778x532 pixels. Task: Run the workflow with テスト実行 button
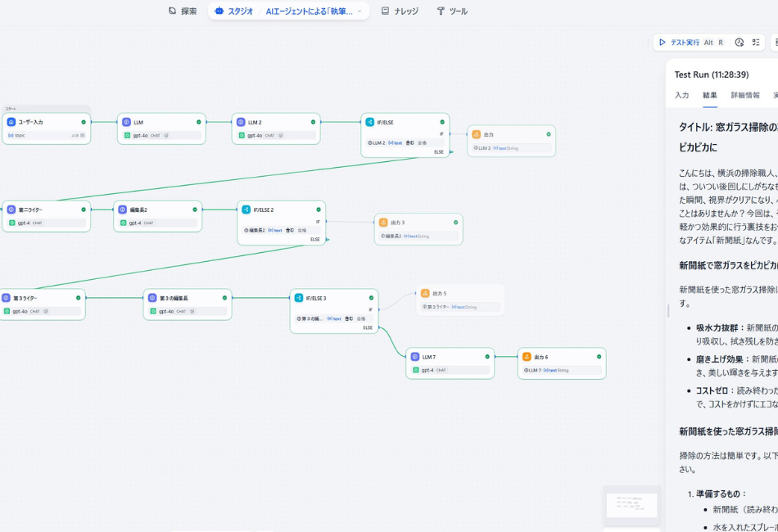pos(685,43)
